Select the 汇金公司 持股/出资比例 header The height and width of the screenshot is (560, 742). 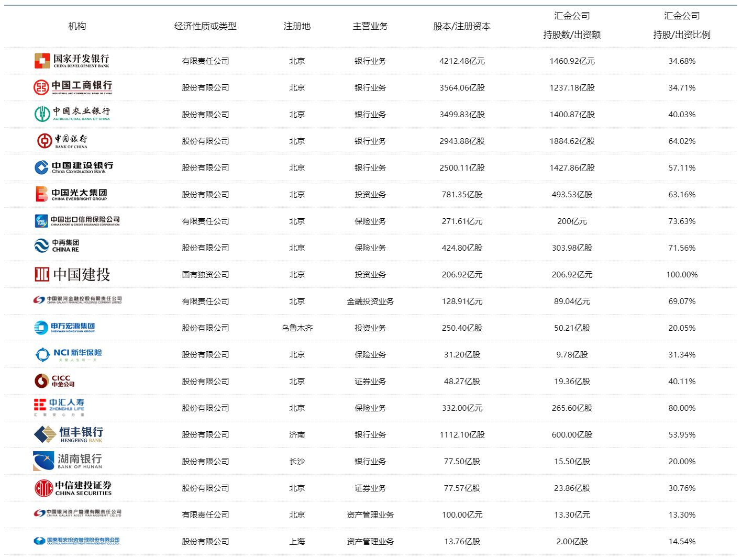682,25
